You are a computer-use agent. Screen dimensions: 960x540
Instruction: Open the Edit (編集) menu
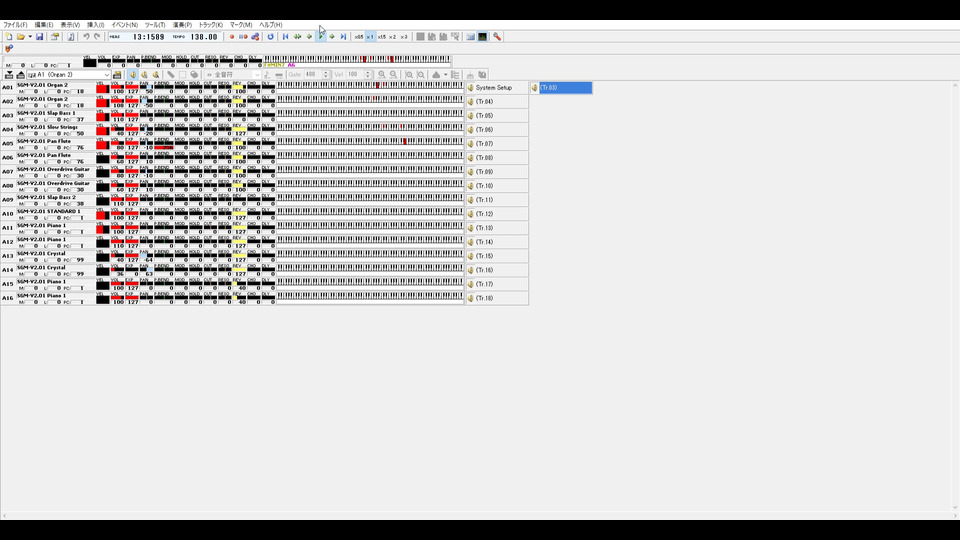click(43, 25)
